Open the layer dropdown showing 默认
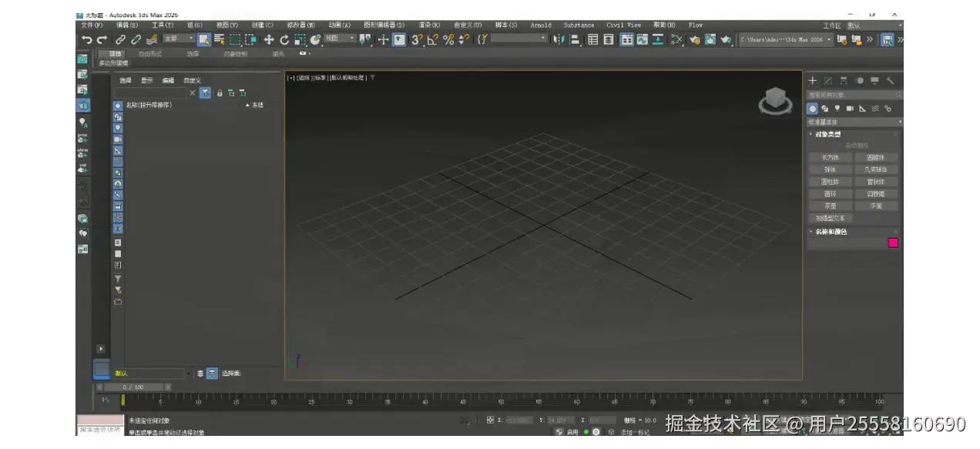Screen dimensions: 980x449 coord(153,373)
